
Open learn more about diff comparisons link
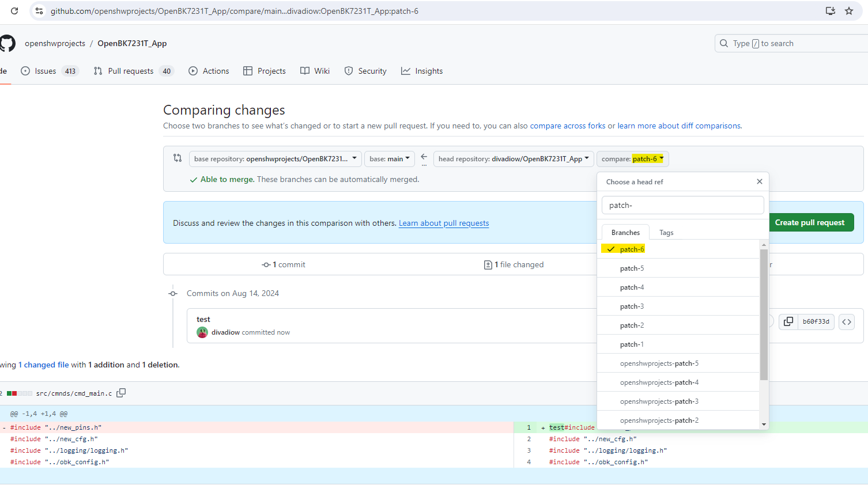point(680,126)
